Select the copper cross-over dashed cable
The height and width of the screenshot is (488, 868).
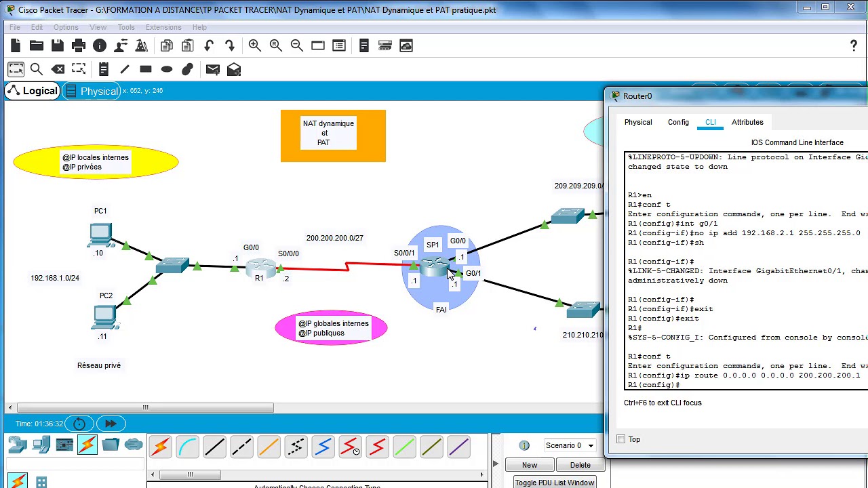click(x=242, y=447)
